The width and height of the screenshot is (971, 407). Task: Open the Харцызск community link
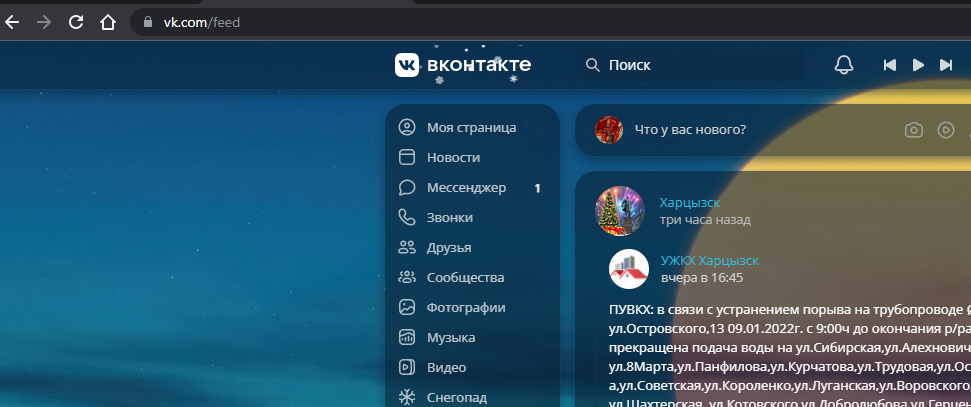(690, 203)
